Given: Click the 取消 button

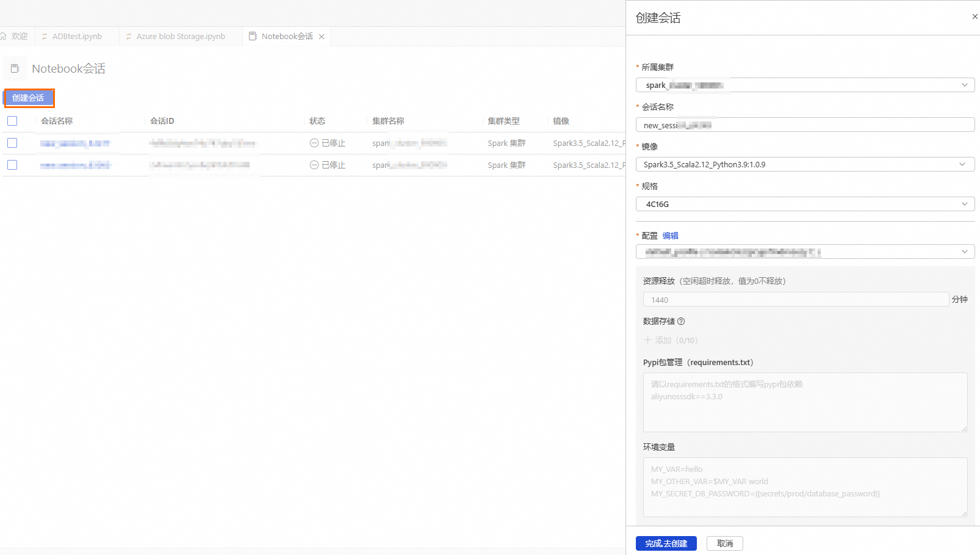Looking at the screenshot, I should point(725,543).
